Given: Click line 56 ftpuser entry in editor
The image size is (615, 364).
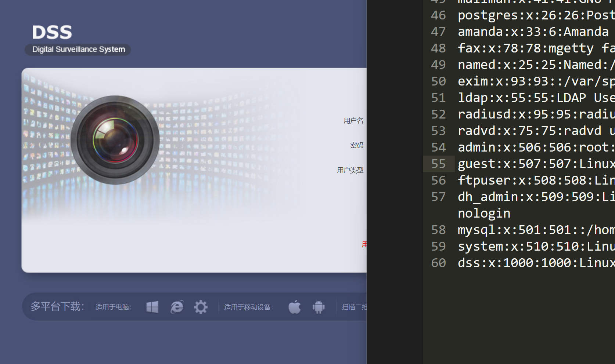Looking at the screenshot, I should (536, 180).
